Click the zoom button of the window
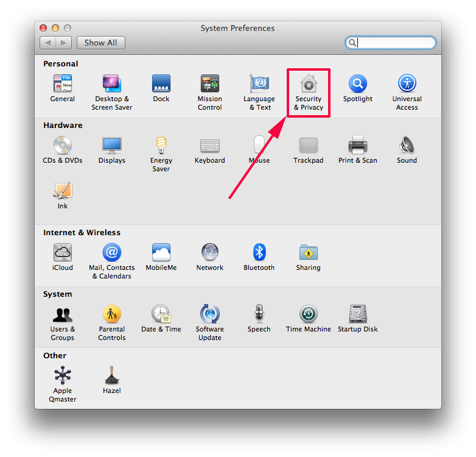The width and height of the screenshot is (476, 457). click(x=68, y=28)
